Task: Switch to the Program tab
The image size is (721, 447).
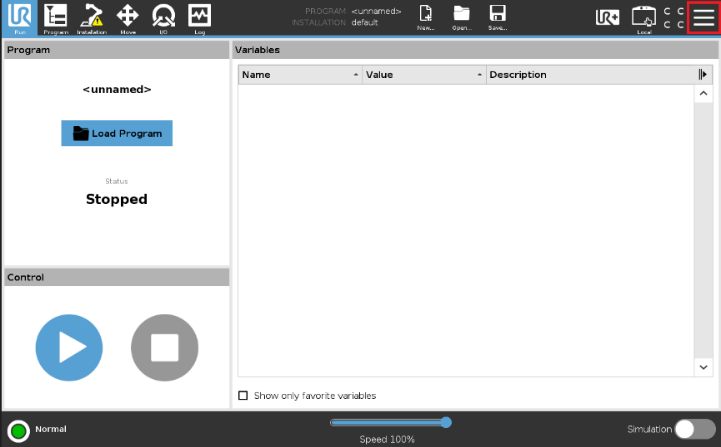Action: click(x=56, y=18)
